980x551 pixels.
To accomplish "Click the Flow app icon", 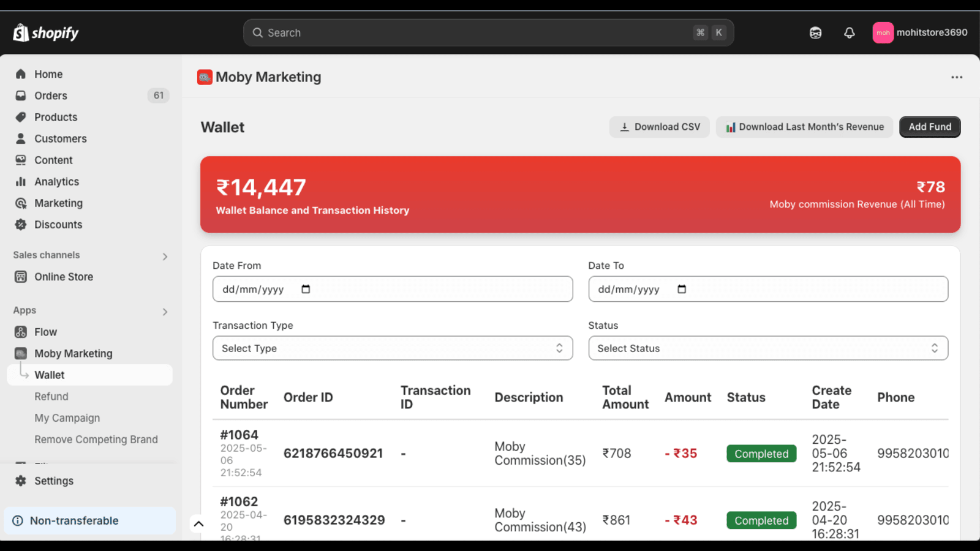I will [21, 332].
